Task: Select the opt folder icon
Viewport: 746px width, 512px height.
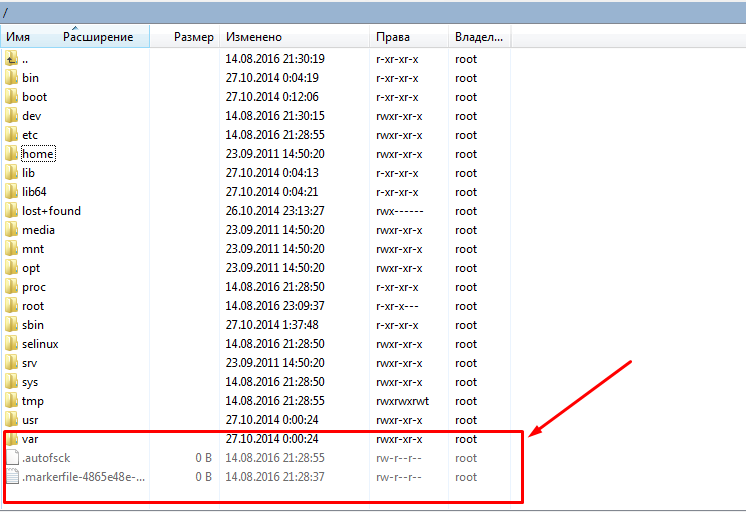Action: coord(12,268)
